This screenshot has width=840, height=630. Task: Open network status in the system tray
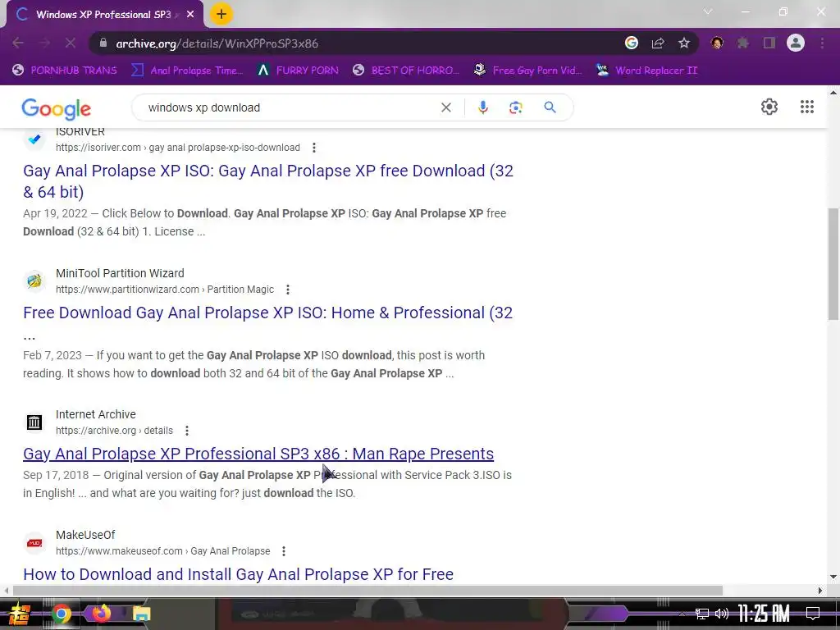point(702,614)
